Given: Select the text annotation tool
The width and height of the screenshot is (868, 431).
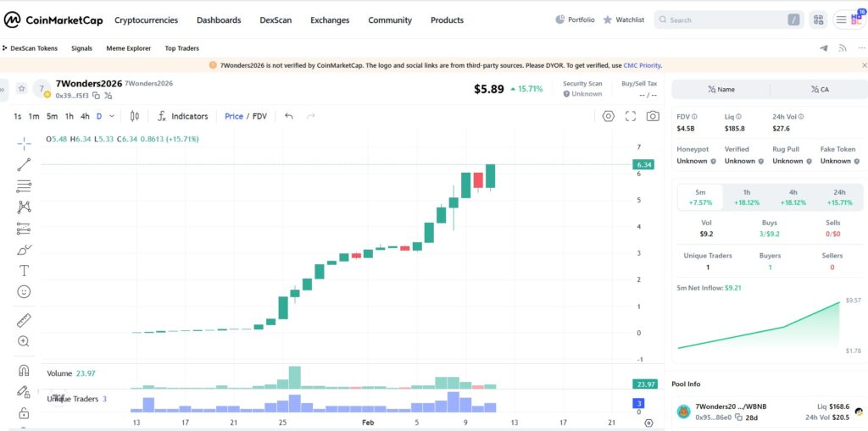Looking at the screenshot, I should point(24,270).
